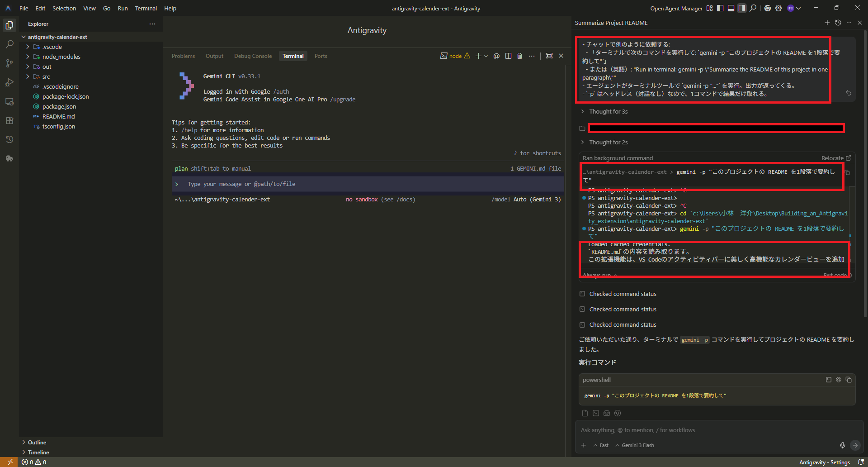Screen dimensions: 868x467
Task: Select Run and Debug in the activity bar
Action: click(9, 82)
